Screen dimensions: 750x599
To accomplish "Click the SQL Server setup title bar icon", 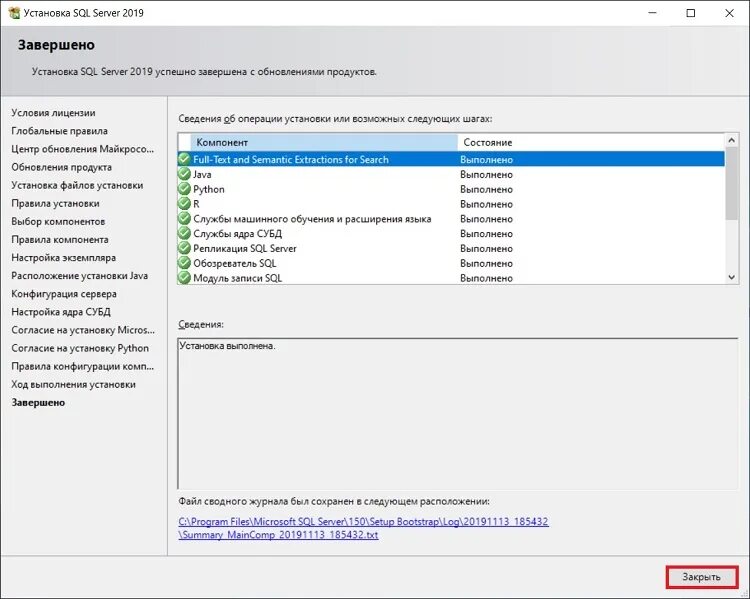I will [14, 13].
